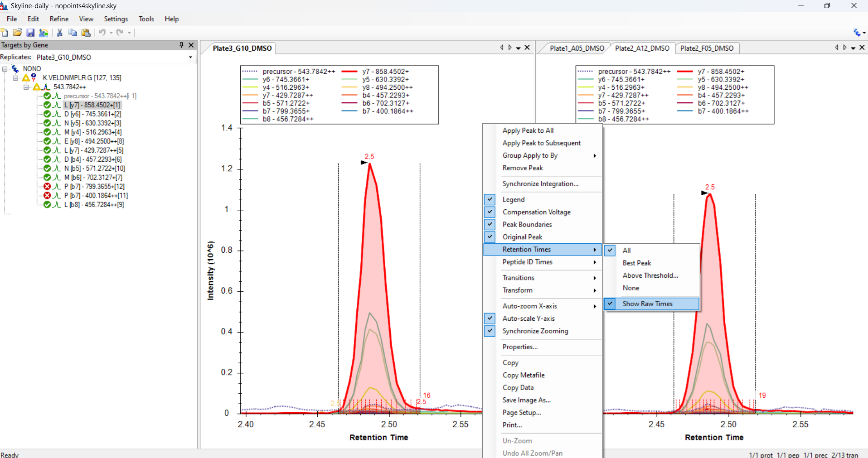Click the New Document toolbar icon
Screen dimensions: 868x458
(x=5, y=33)
